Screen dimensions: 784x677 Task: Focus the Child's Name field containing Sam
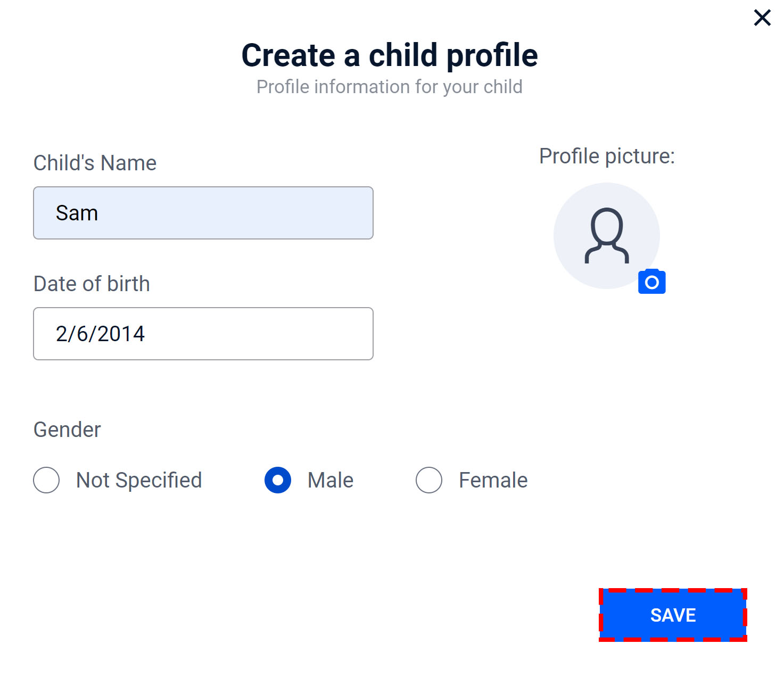point(203,213)
